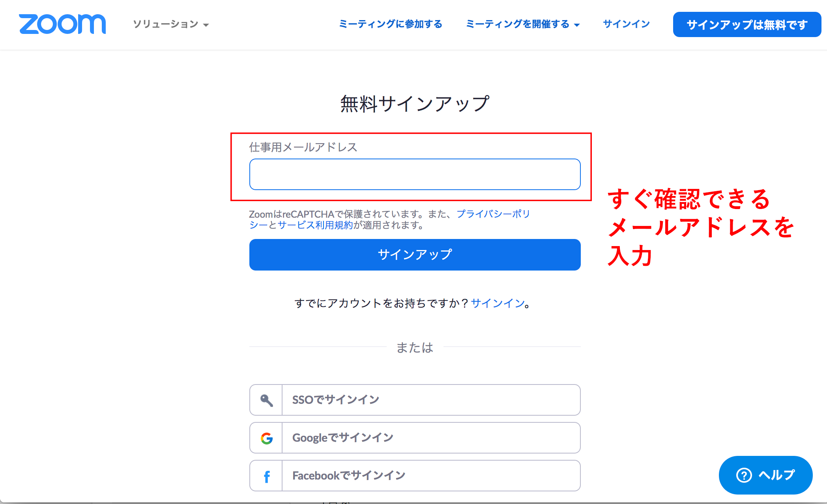Click the 仕事用メールアドレス label
The width and height of the screenshot is (827, 504).
tap(303, 147)
